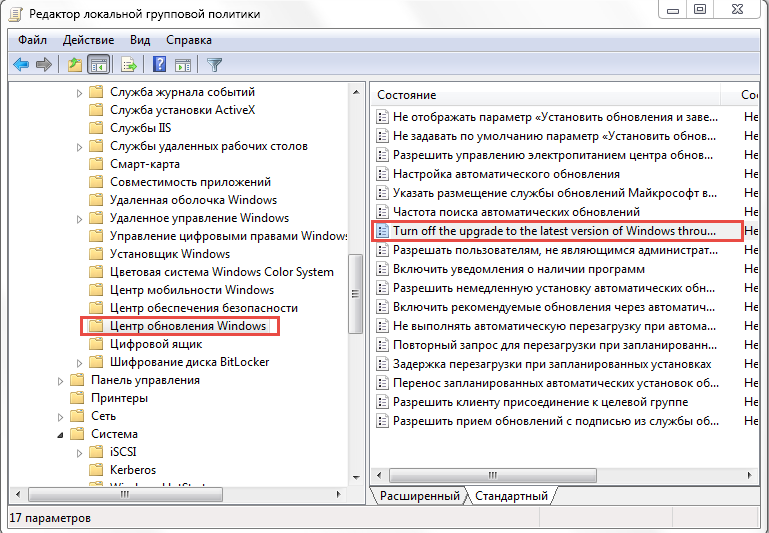Go back with the blue left arrow

21,64
